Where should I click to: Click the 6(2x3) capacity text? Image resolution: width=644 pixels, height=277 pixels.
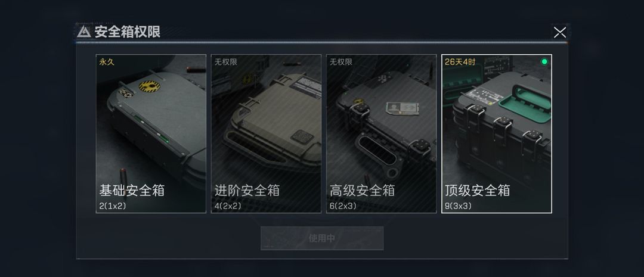[x=343, y=206]
